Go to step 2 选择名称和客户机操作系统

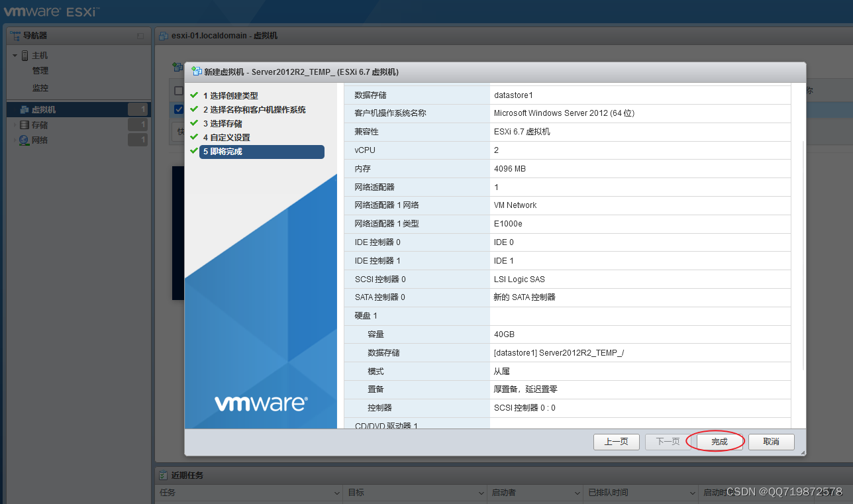pyautogui.click(x=254, y=110)
